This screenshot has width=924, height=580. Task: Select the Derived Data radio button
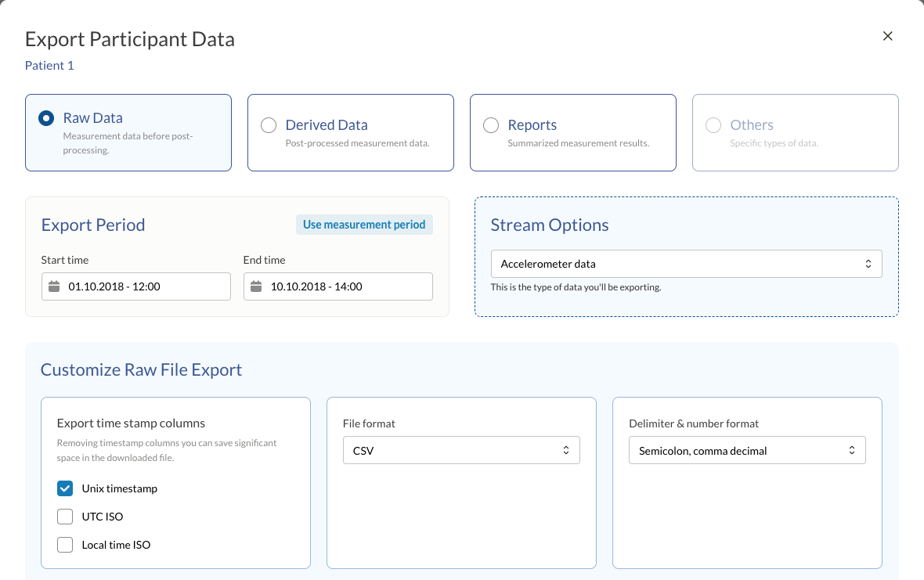coord(269,125)
